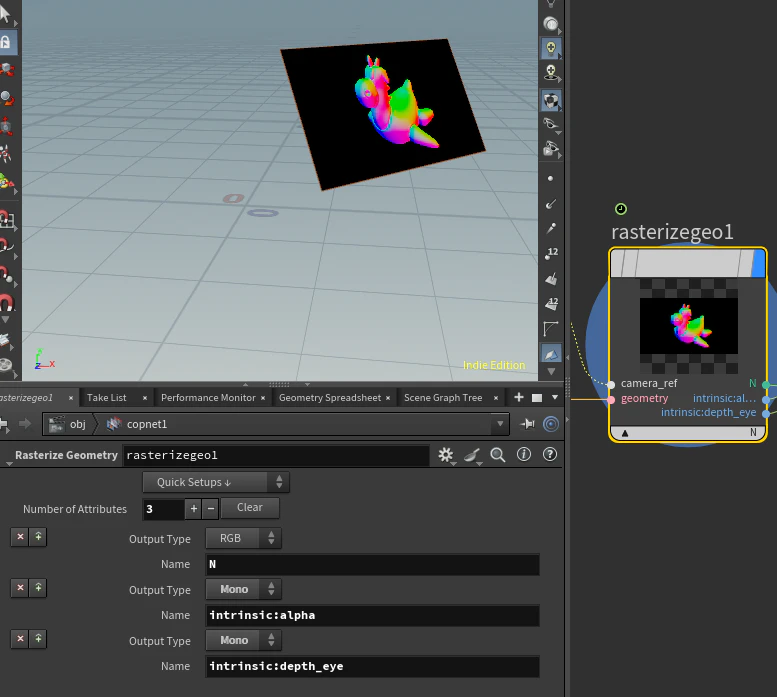Viewport: 777px width, 697px height.
Task: Edit the intrinsic:depth_eye name field
Action: [x=372, y=666]
